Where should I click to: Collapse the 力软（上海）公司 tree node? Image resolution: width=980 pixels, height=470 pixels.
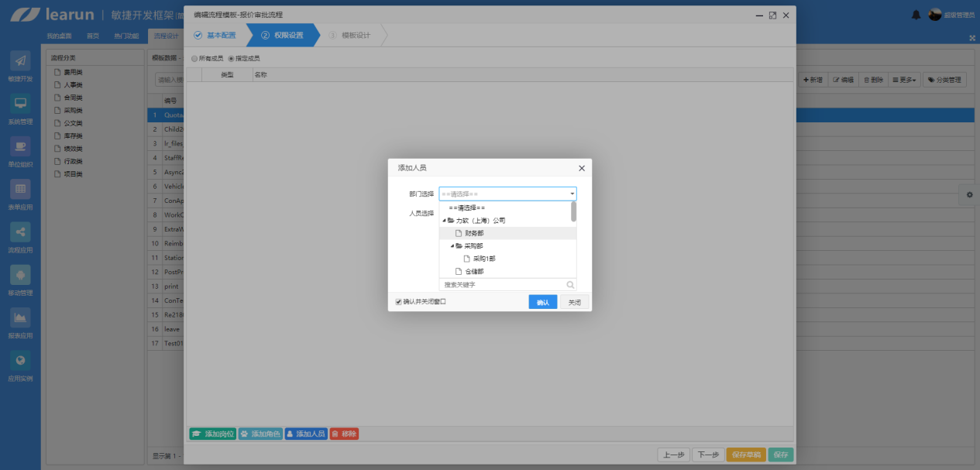coord(444,221)
